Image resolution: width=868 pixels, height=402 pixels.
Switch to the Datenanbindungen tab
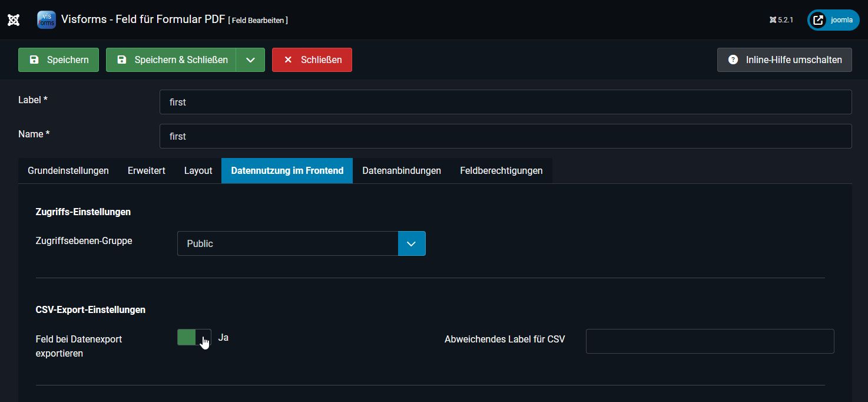pyautogui.click(x=402, y=171)
